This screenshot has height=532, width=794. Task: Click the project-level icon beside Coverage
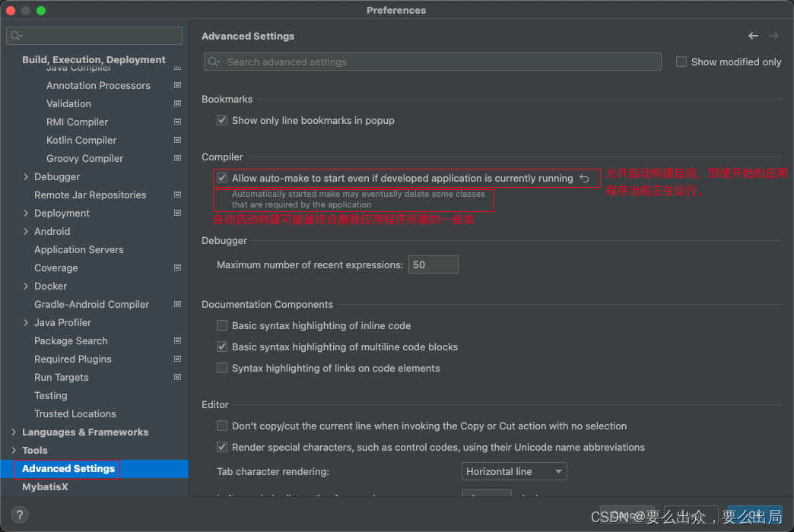(x=178, y=268)
